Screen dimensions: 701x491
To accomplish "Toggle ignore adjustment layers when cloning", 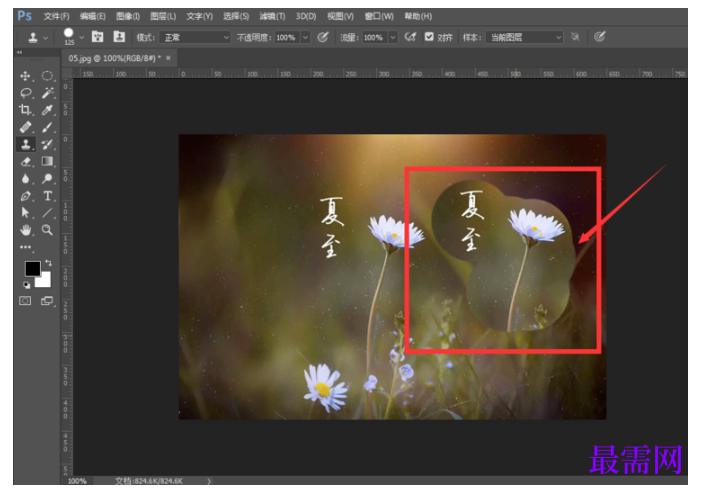I will tap(575, 37).
